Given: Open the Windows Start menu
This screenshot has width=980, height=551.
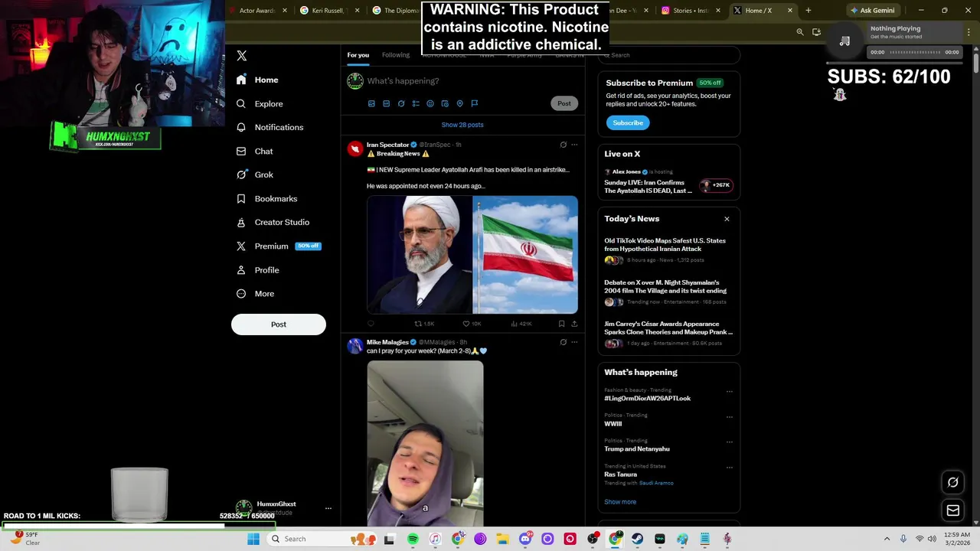Looking at the screenshot, I should [253, 539].
